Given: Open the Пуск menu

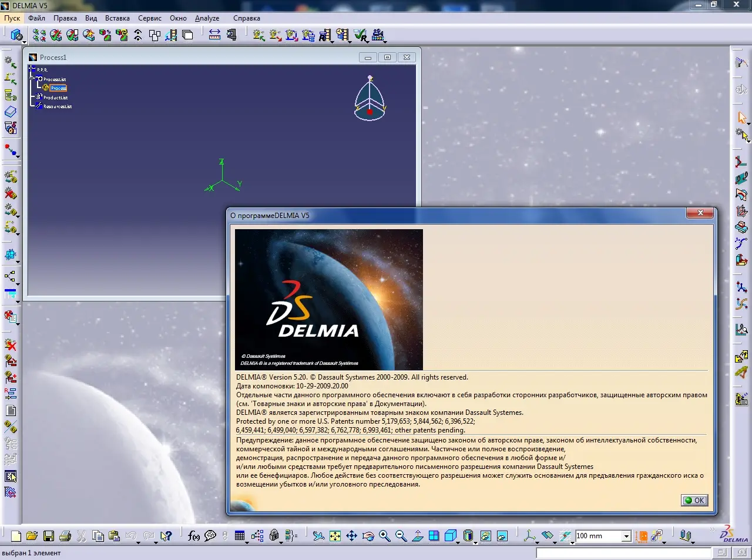Looking at the screenshot, I should point(12,18).
